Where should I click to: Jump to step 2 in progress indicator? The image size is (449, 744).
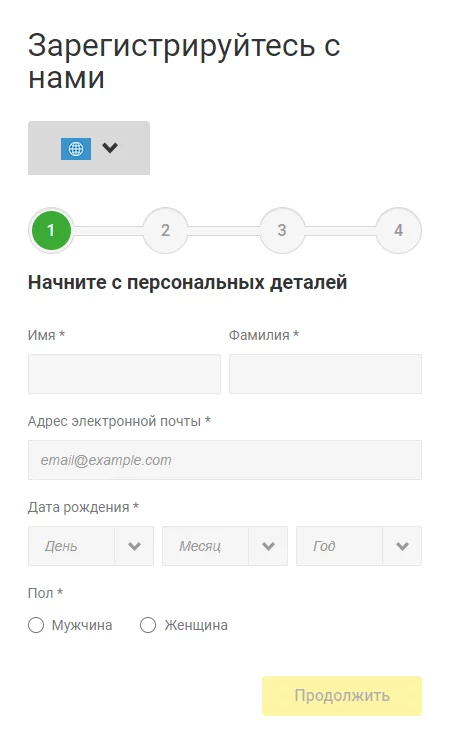165,230
